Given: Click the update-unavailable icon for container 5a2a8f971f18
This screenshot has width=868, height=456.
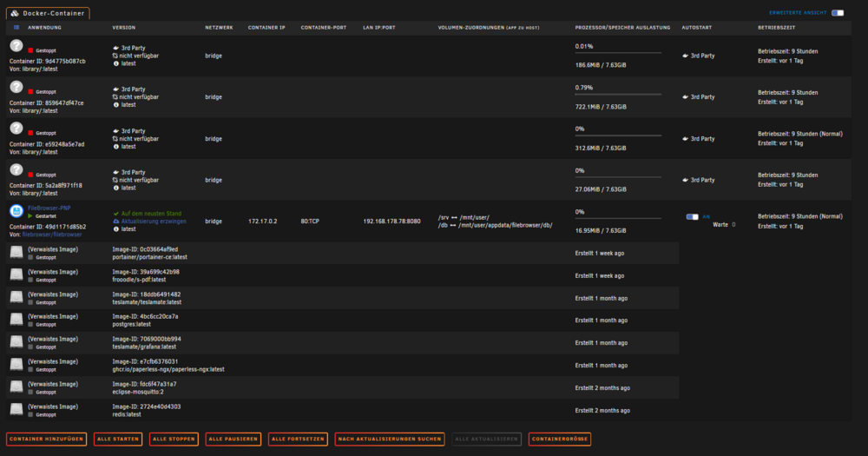Looking at the screenshot, I should click(115, 180).
